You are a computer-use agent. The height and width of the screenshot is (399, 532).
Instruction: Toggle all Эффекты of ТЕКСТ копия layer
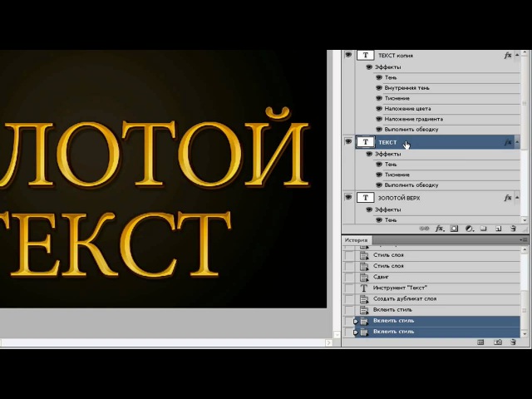(369, 67)
